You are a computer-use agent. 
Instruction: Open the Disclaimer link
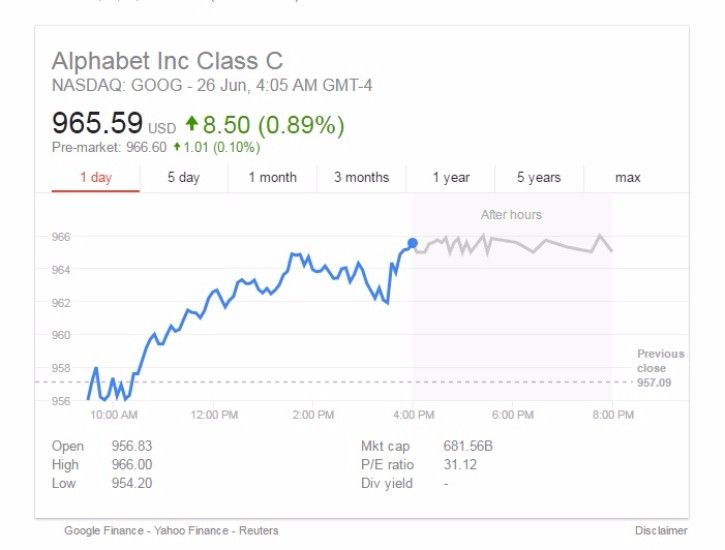[661, 531]
